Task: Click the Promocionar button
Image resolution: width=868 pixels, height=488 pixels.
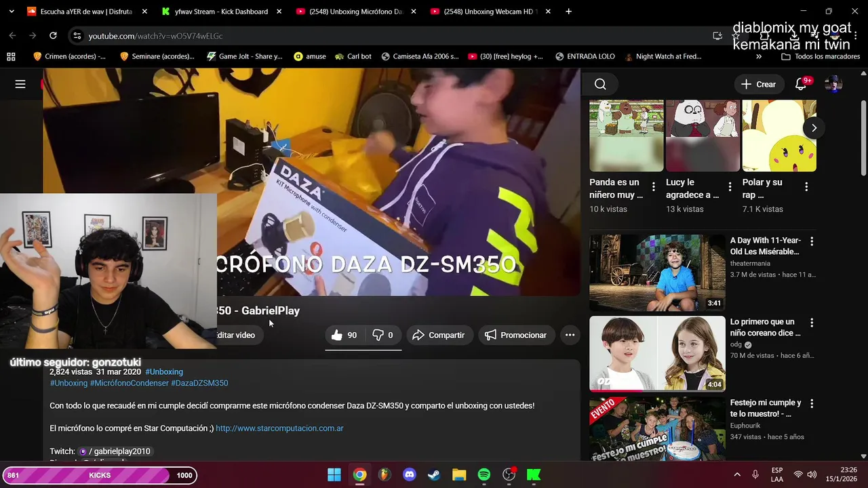Action: [516, 335]
